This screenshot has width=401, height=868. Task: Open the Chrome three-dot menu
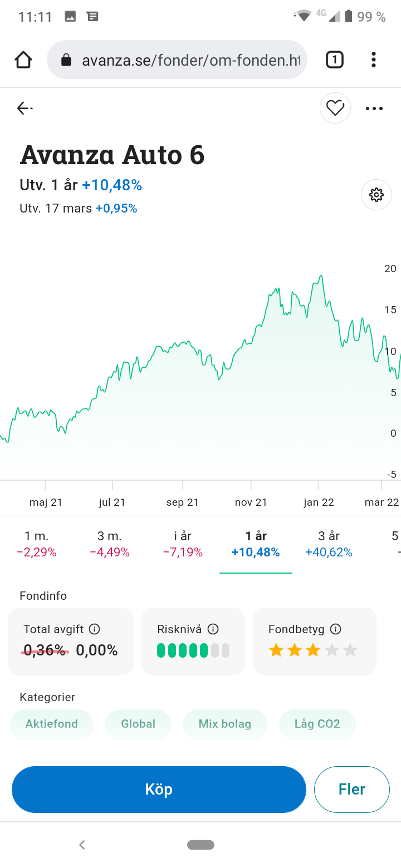click(x=373, y=60)
